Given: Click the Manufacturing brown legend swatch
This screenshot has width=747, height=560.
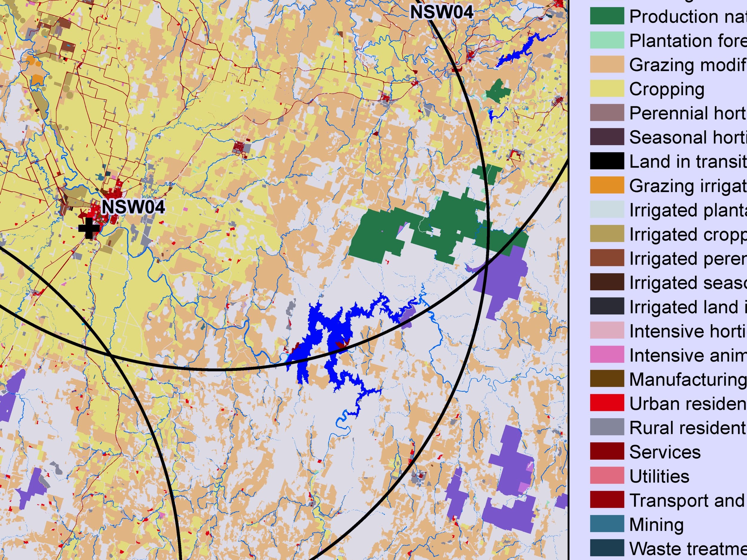Looking at the screenshot, I should click(607, 379).
